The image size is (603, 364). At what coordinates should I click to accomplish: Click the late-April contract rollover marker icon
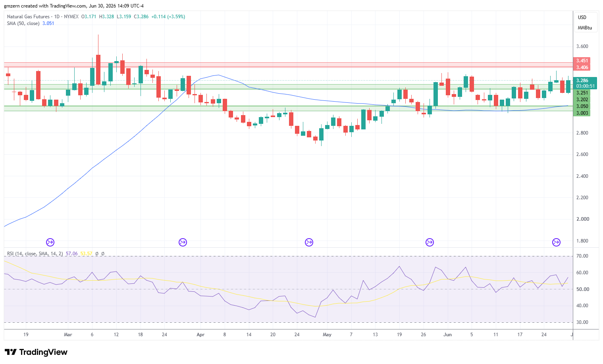click(x=309, y=242)
